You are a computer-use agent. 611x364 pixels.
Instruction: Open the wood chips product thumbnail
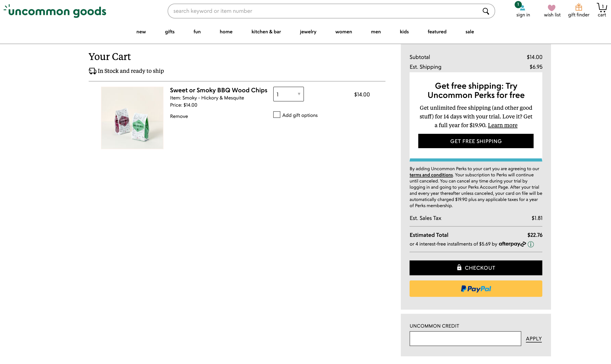point(132,118)
